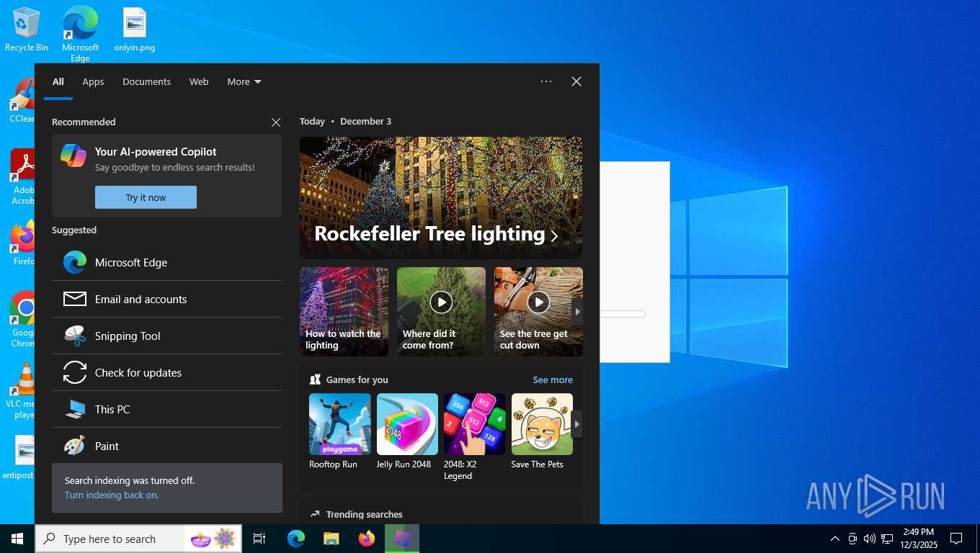This screenshot has height=553, width=980.
Task: Open Task View in taskbar
Action: point(259,539)
